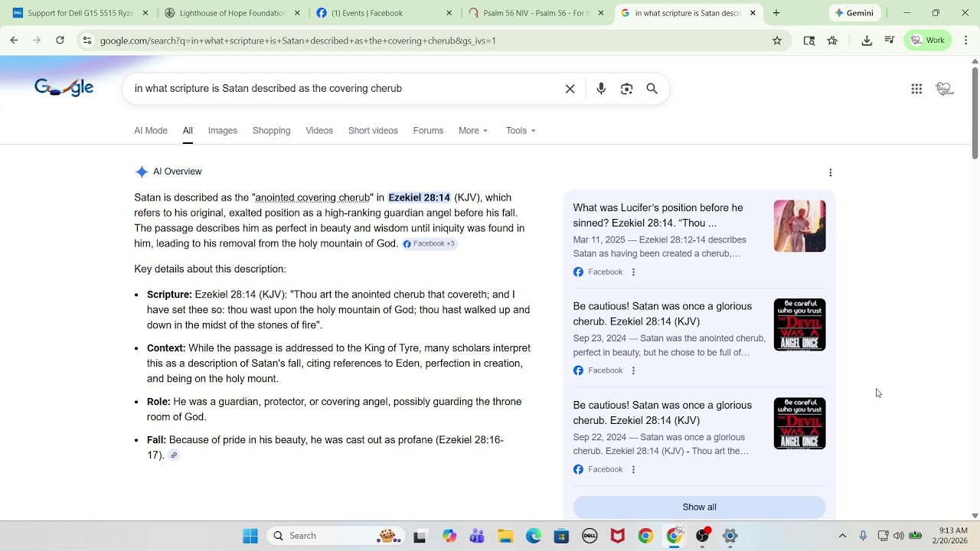Launch Microsoft Edge from the taskbar

[534, 536]
